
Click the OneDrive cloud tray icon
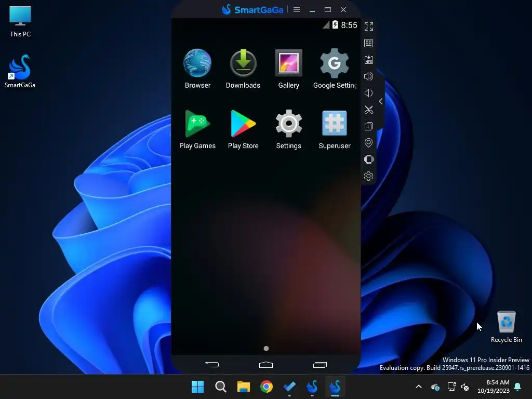coord(435,387)
